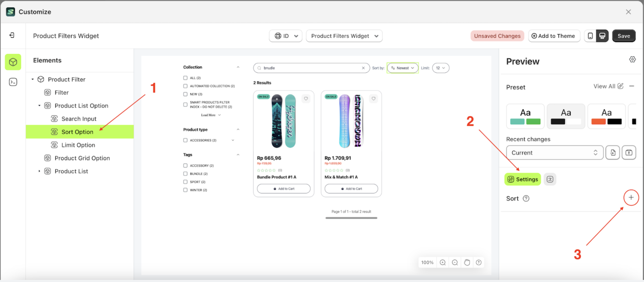Click the exit editor icon at top-left
The image size is (644, 282).
point(12,35)
